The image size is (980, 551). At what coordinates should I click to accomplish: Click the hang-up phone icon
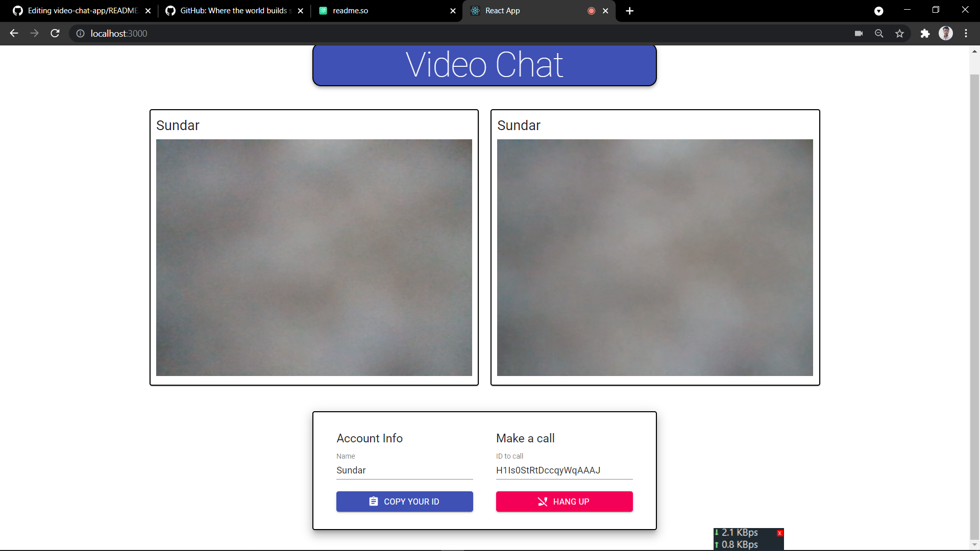(x=543, y=502)
